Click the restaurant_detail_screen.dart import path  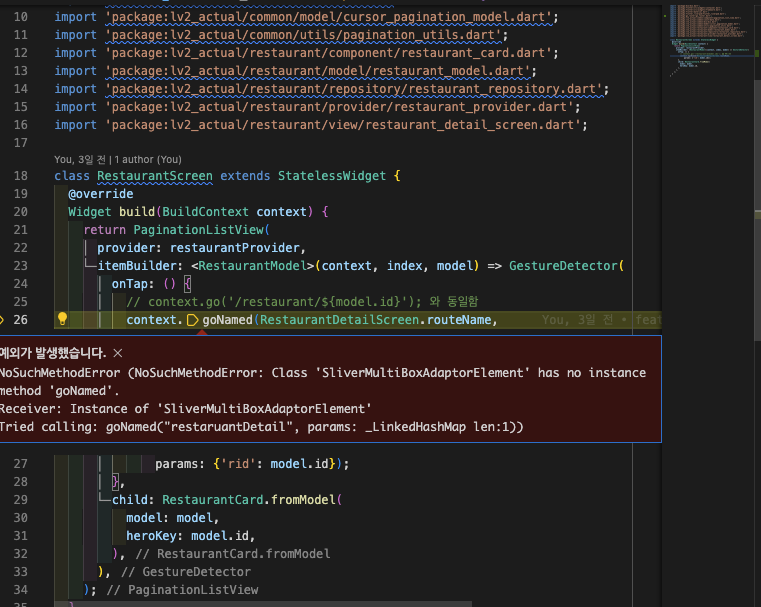(x=346, y=125)
